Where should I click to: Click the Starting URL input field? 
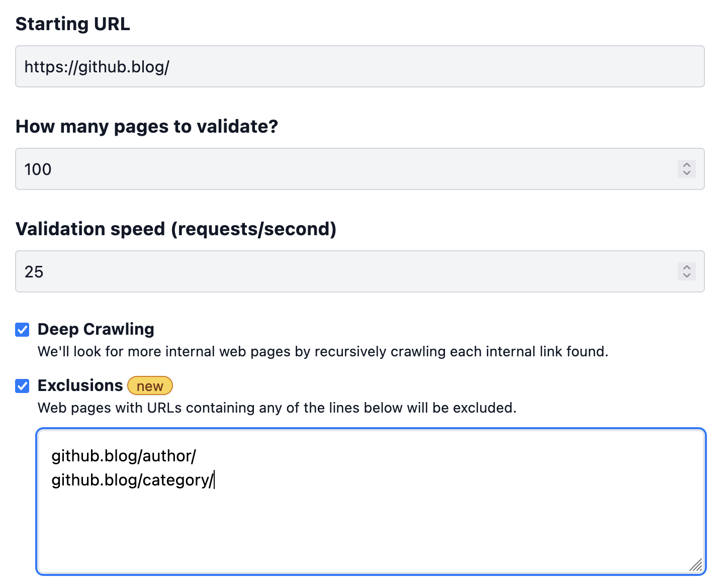pyautogui.click(x=359, y=66)
